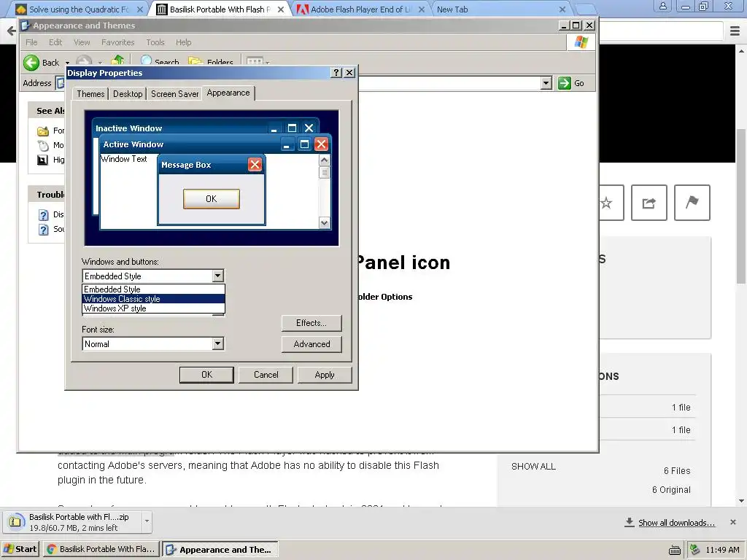Open the Chrome hamburger menu icon
The width and height of the screenshot is (747, 560).
point(735,31)
